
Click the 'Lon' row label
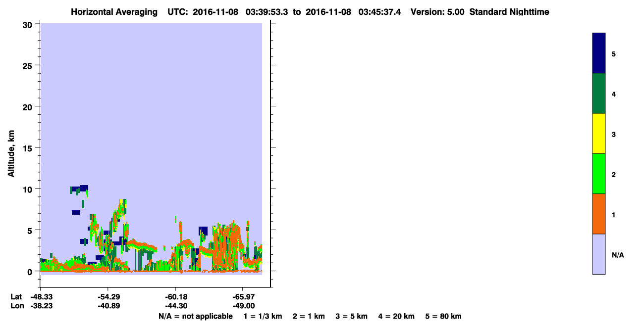16,306
